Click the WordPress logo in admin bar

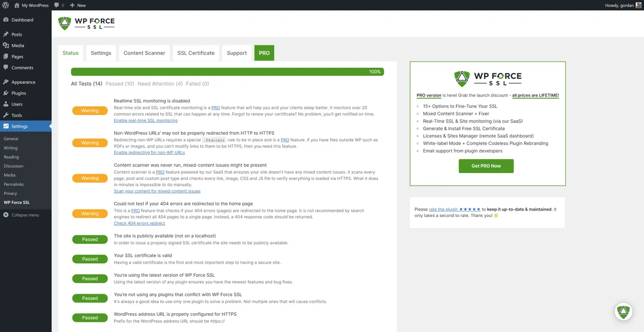[5, 5]
